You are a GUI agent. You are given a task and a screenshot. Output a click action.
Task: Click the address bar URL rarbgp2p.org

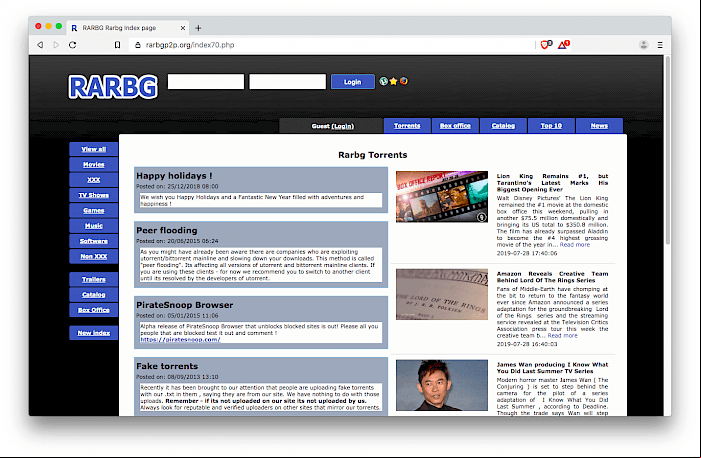(190, 45)
